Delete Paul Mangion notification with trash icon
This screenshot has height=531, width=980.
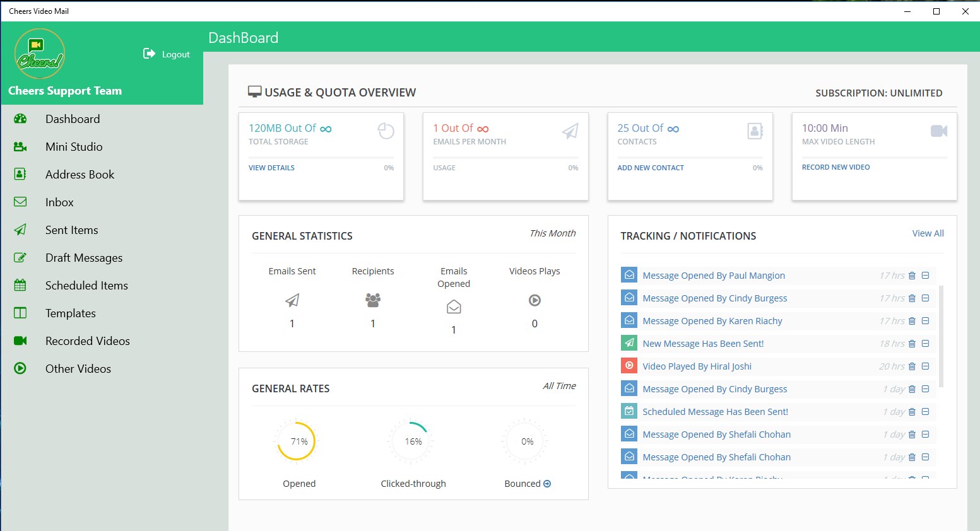pyautogui.click(x=912, y=276)
